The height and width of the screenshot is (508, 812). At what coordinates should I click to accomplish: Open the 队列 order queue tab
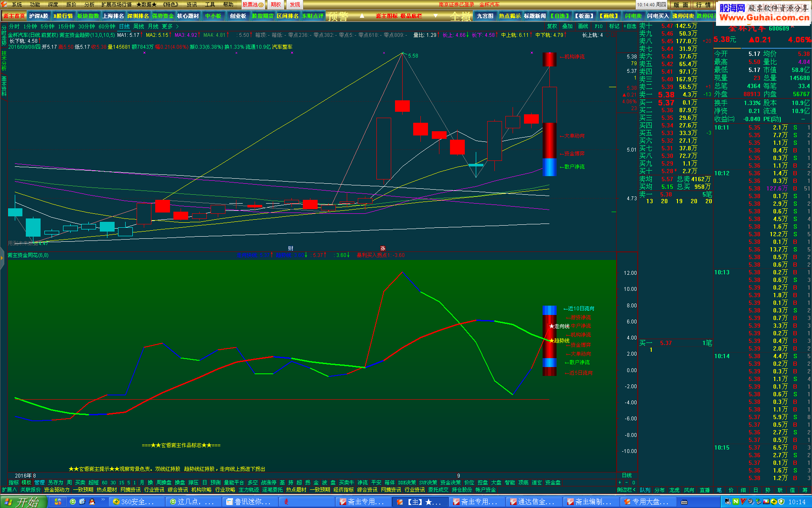645,490
